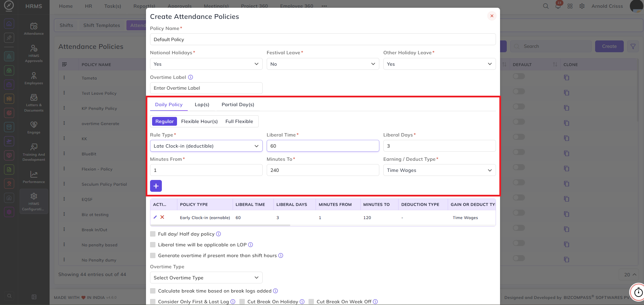Open the Other Holiday Leave dropdown

point(439,64)
